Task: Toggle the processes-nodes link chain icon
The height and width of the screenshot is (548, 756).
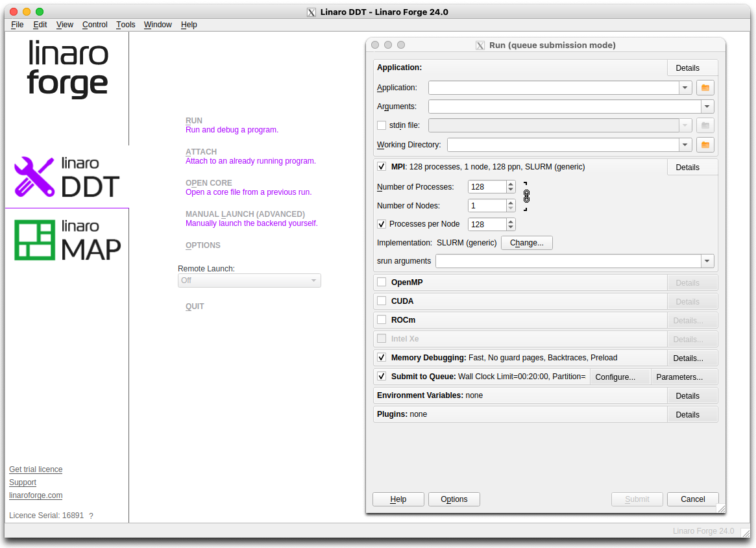Action: [526, 196]
